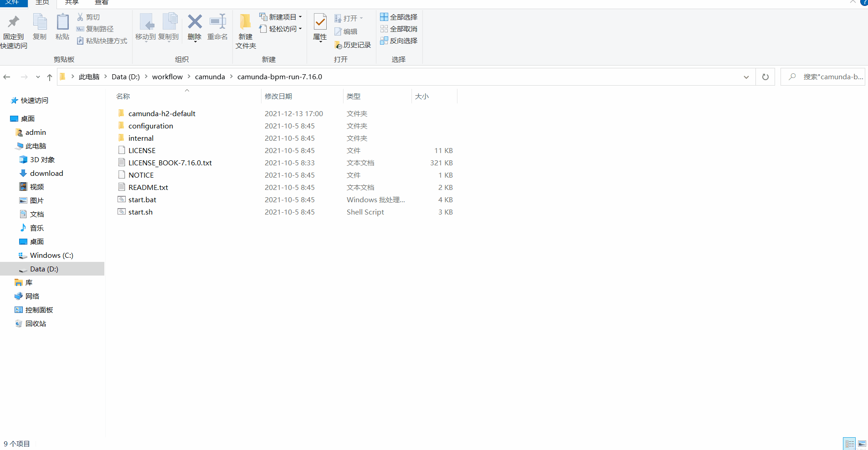The image size is (868, 450).
Task: Select Windows (C:) drive
Action: [x=46, y=255]
